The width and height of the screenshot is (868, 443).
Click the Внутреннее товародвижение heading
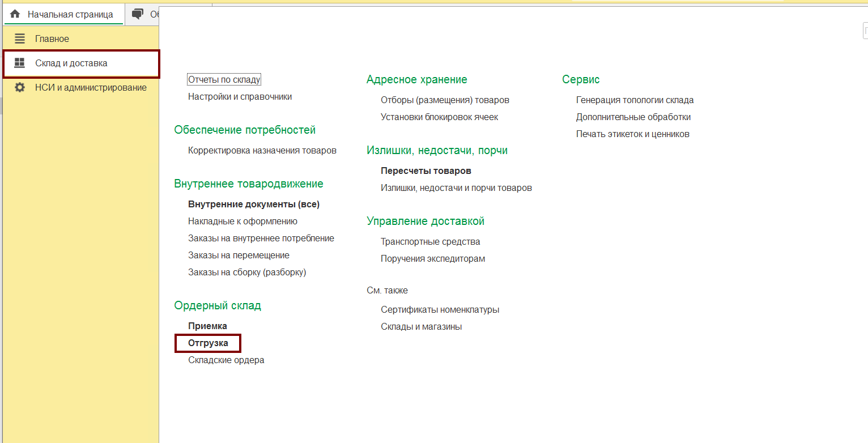(249, 184)
